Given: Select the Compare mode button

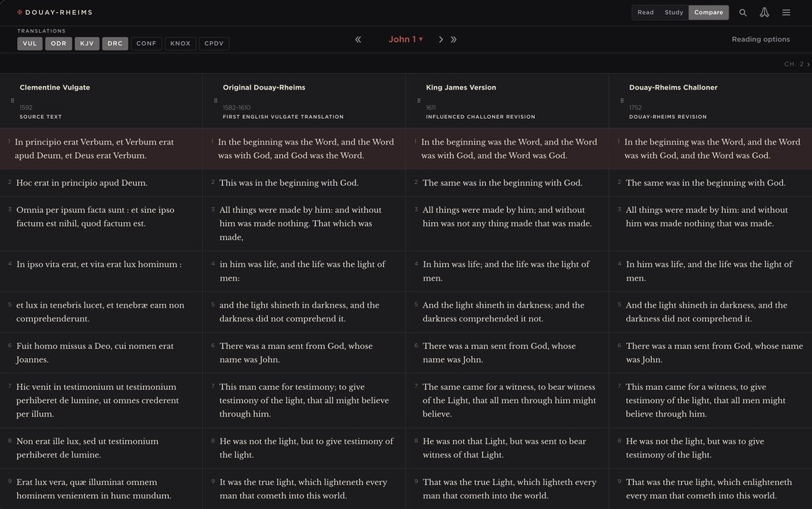Looking at the screenshot, I should pyautogui.click(x=708, y=12).
